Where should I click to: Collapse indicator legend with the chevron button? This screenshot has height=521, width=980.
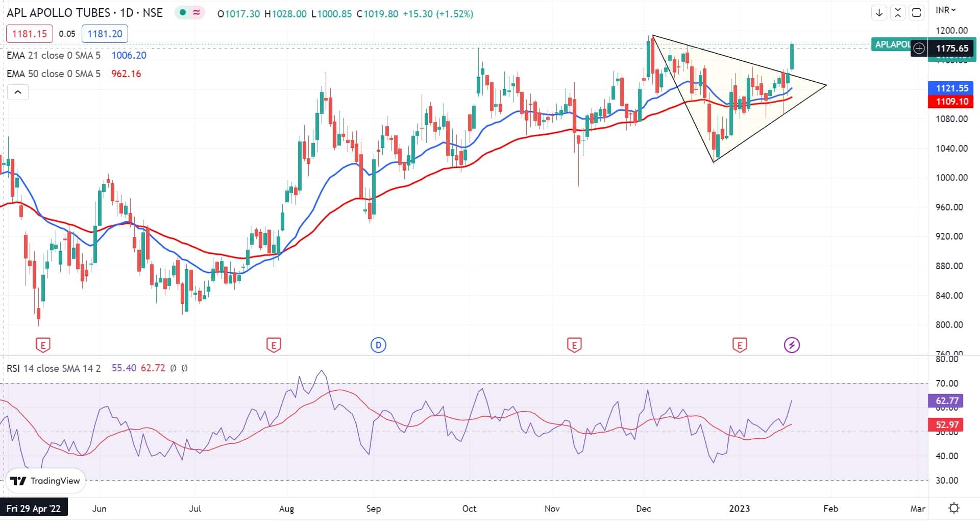click(x=17, y=92)
